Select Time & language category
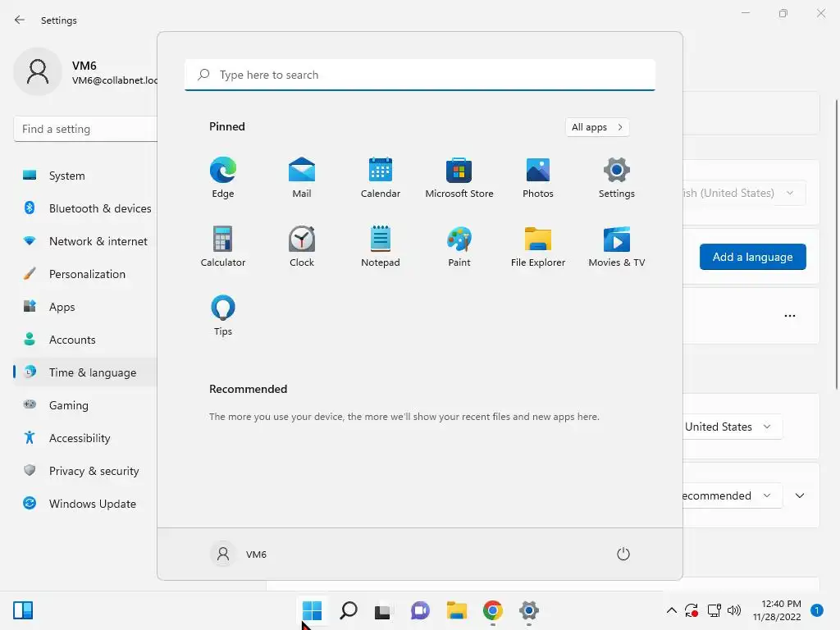This screenshot has width=840, height=630. tap(85, 372)
